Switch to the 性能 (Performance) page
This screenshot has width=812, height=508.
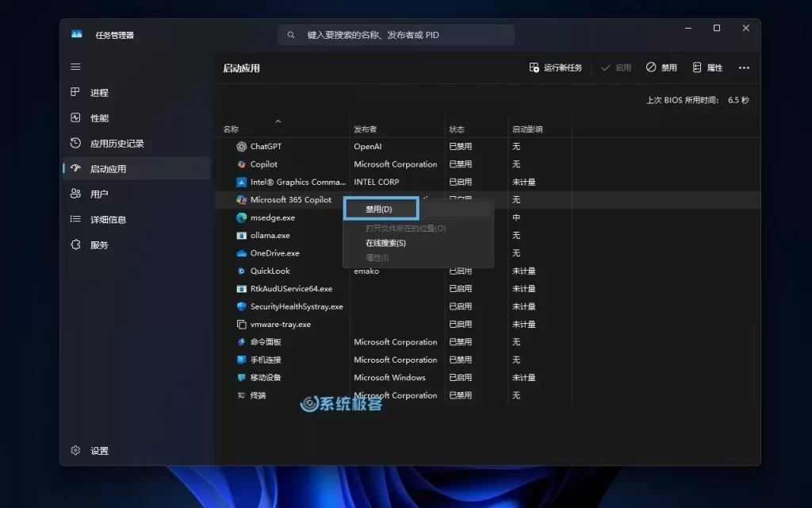pos(100,117)
